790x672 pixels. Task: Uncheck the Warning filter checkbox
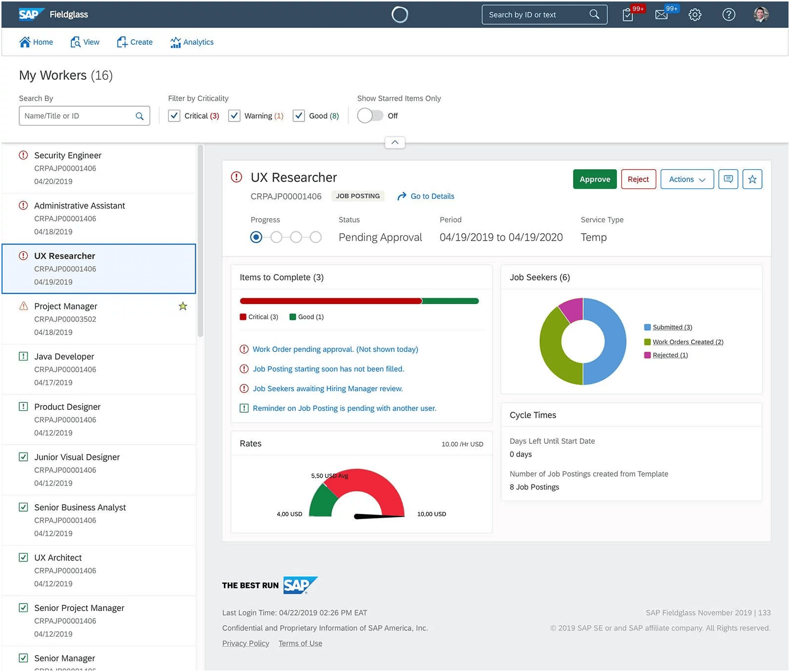pos(234,116)
